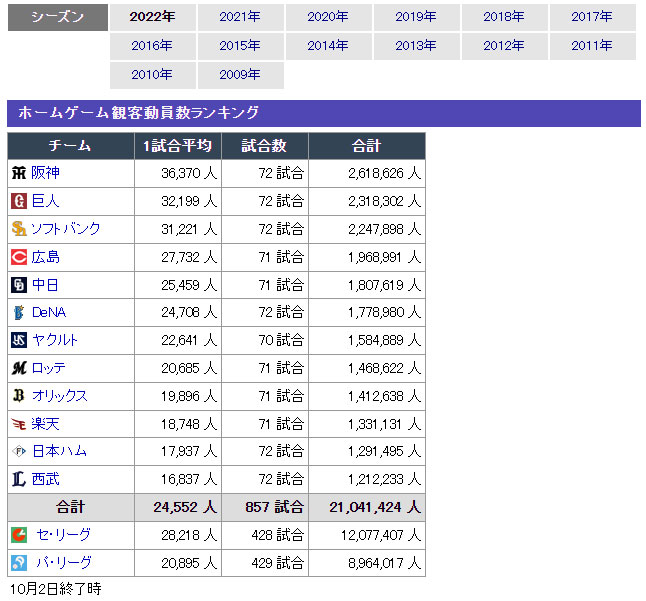Click the Central League logo icon

[19, 535]
